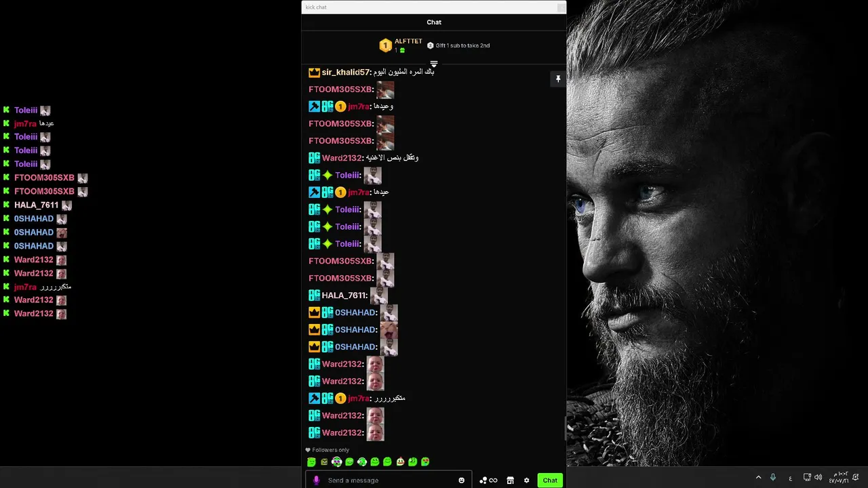Click the gold number 1 rank badge
The image size is (868, 488).
coord(385,45)
